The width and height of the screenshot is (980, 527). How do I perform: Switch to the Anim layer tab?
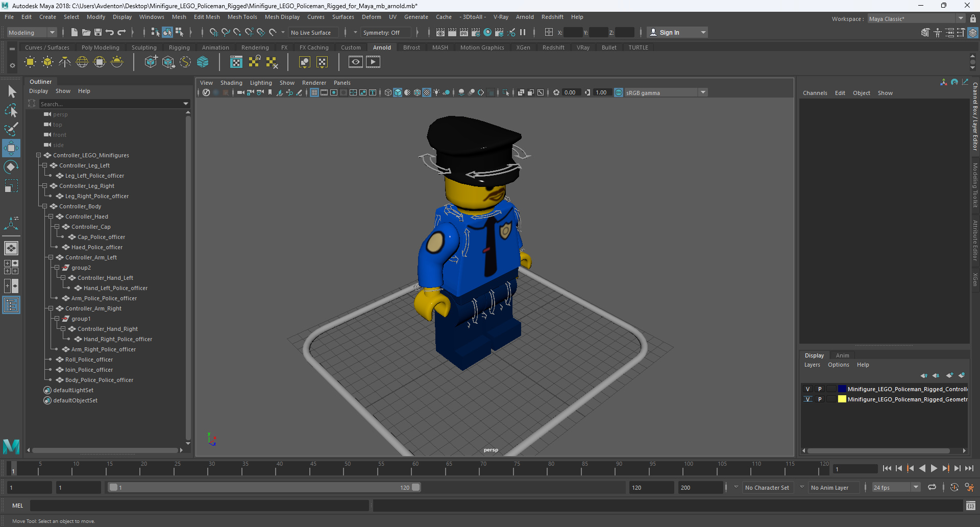click(842, 355)
